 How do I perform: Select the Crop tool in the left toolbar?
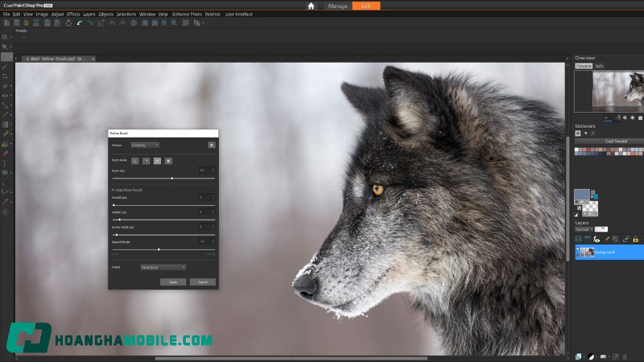[5, 76]
